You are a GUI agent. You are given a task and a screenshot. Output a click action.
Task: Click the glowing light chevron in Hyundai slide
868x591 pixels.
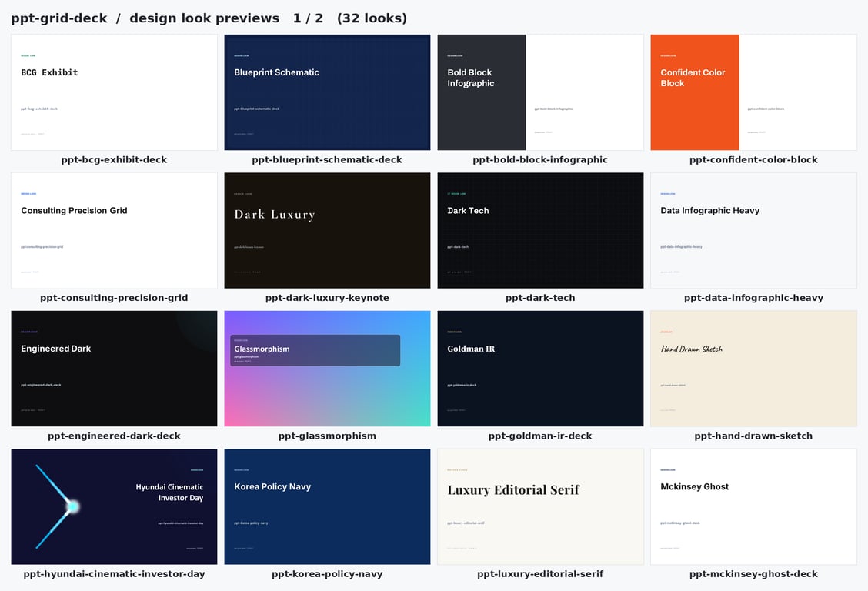point(58,506)
